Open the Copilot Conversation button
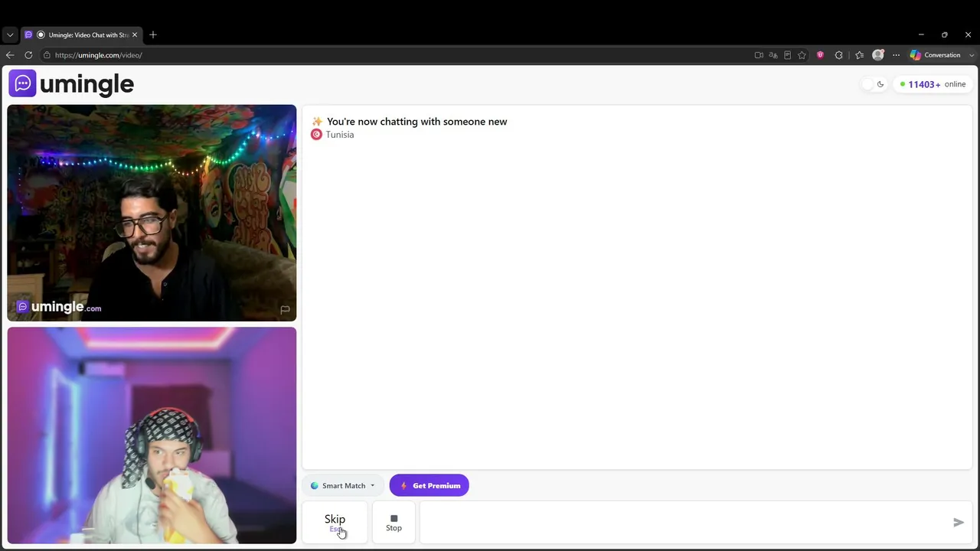980x551 pixels. 935,55
